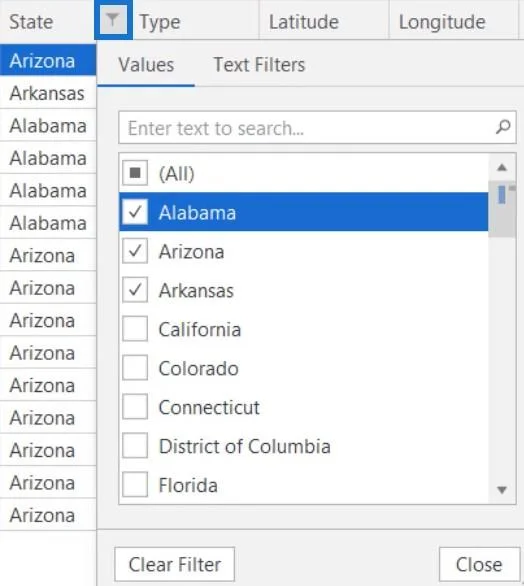Open the Values tab

pos(146,65)
